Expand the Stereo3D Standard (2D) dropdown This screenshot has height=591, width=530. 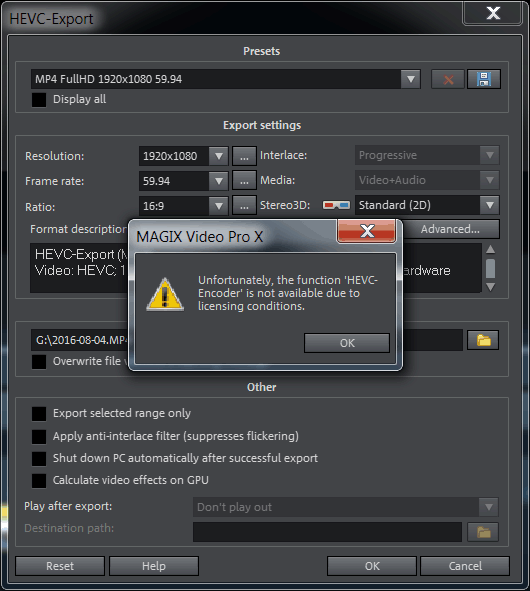point(490,205)
